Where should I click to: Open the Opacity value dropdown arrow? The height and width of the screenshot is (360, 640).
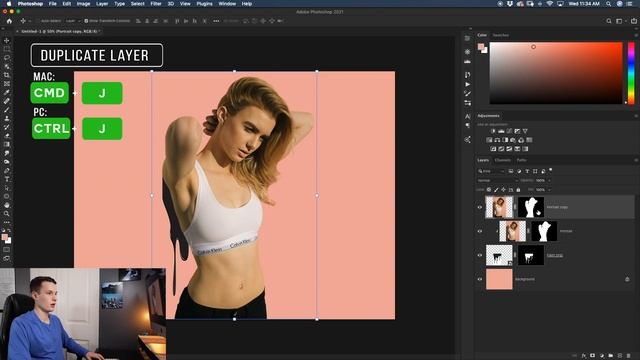tap(549, 180)
